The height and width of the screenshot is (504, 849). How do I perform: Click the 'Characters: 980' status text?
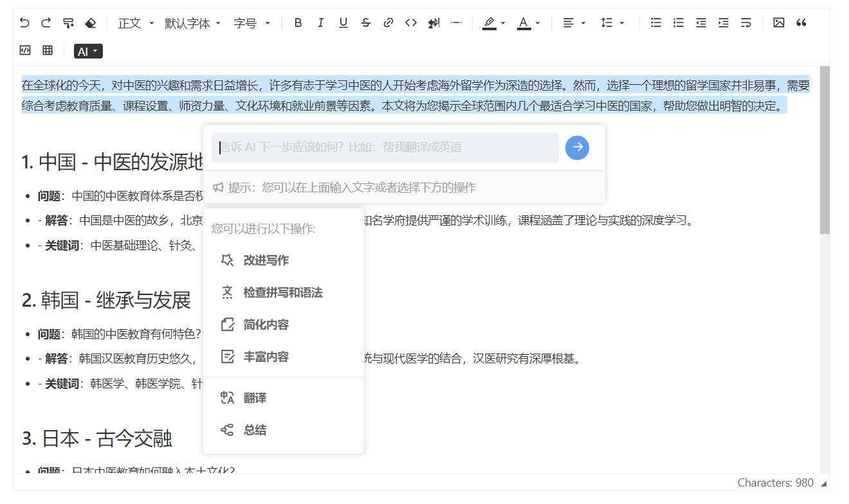point(775,483)
